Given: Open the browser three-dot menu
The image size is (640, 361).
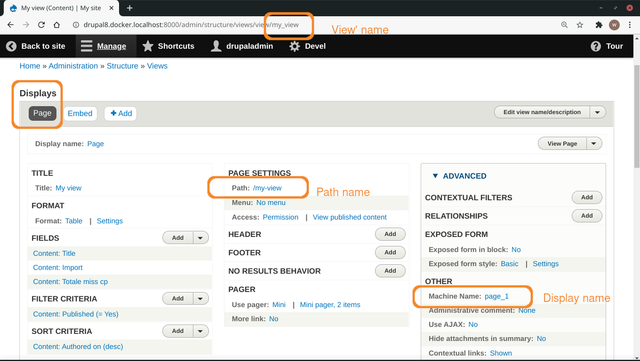Looking at the screenshot, I should click(630, 25).
